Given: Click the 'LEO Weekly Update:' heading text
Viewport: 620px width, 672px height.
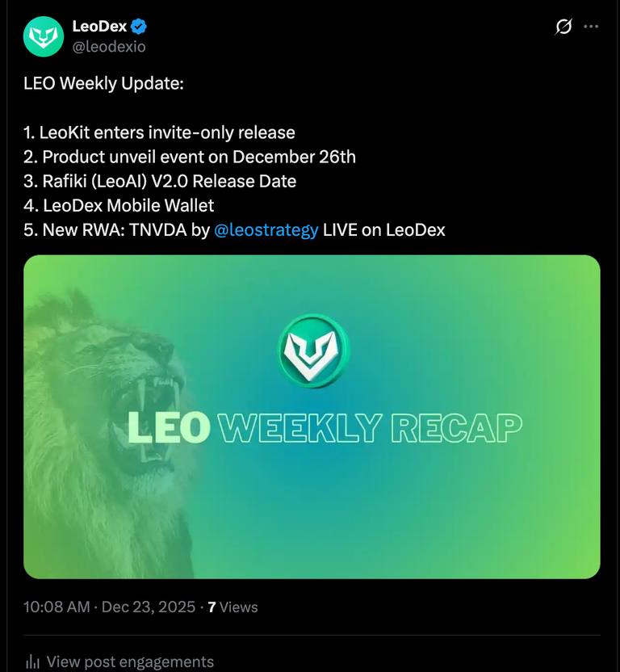Looking at the screenshot, I should click(103, 83).
